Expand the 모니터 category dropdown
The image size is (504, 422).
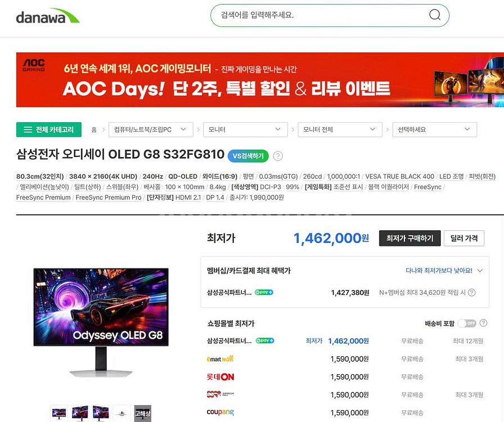(x=245, y=129)
